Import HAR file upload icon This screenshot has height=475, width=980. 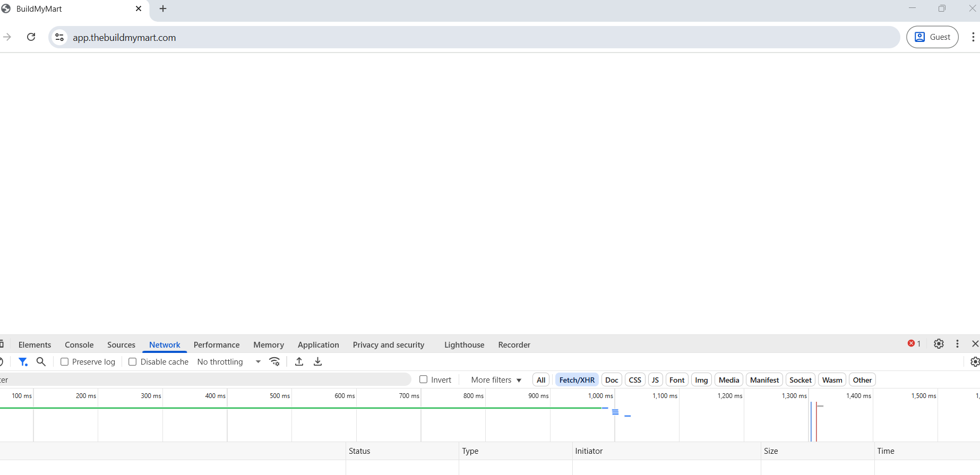(x=299, y=362)
